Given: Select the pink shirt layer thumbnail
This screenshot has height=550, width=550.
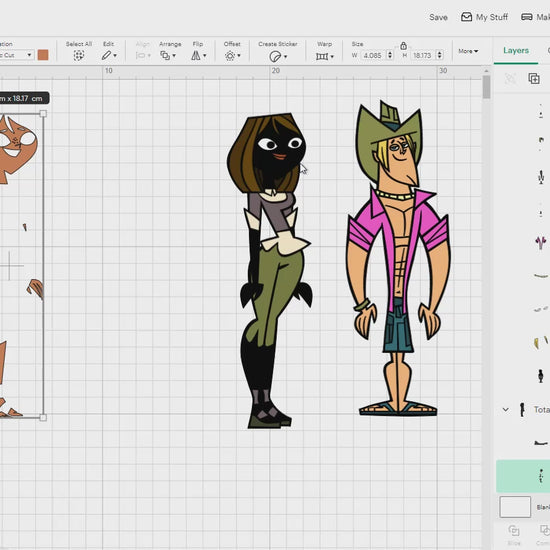Looking at the screenshot, I should (541, 242).
